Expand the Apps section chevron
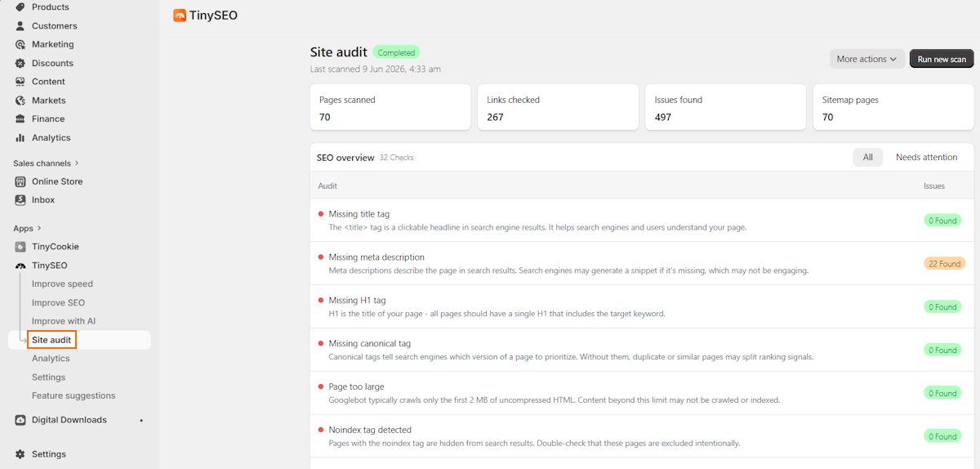The image size is (980, 469). 39,228
